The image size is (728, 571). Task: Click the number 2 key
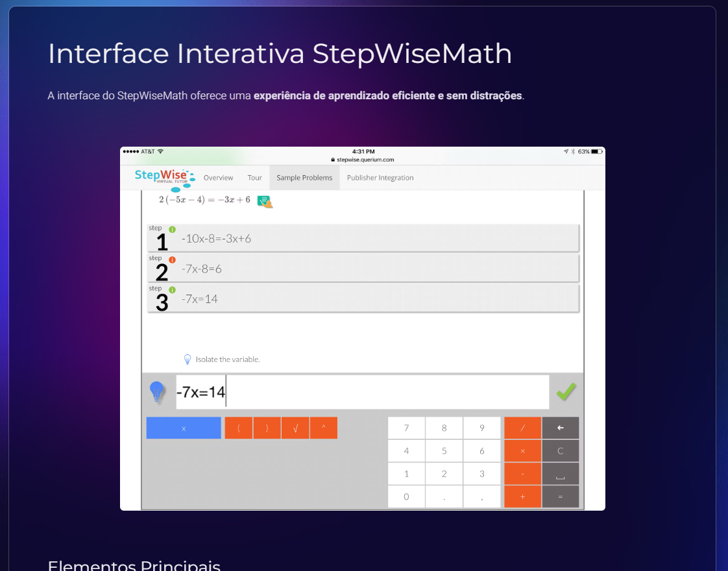pyautogui.click(x=444, y=474)
